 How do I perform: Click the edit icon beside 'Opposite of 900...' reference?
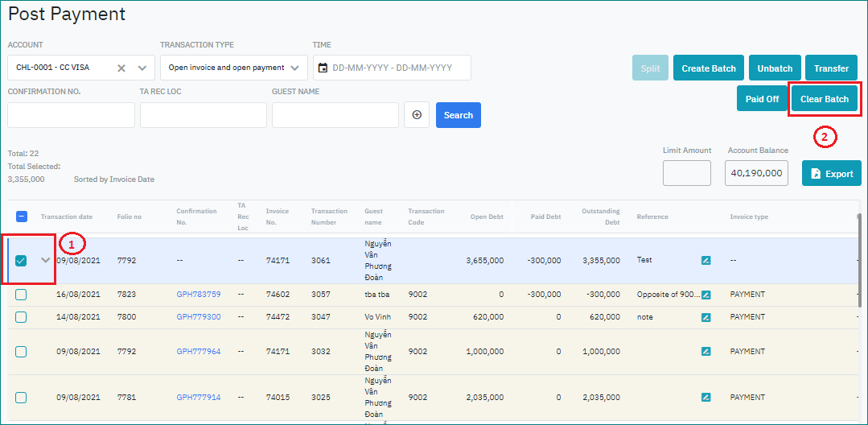706,295
